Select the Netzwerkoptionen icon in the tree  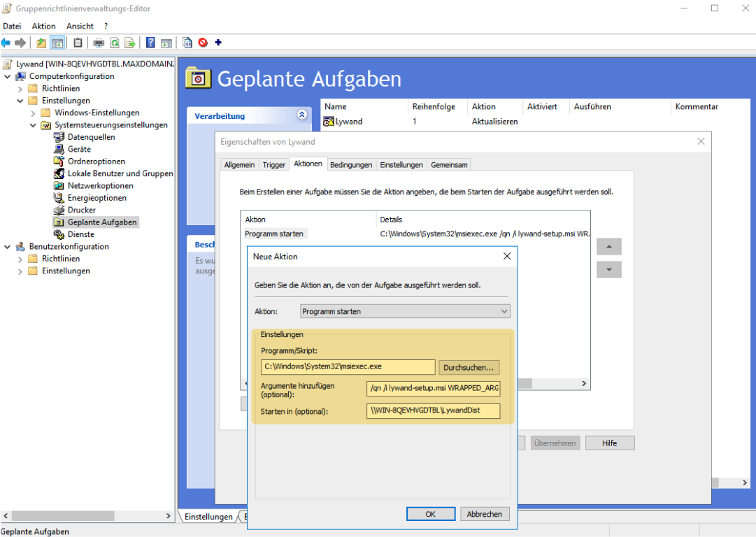(x=59, y=185)
